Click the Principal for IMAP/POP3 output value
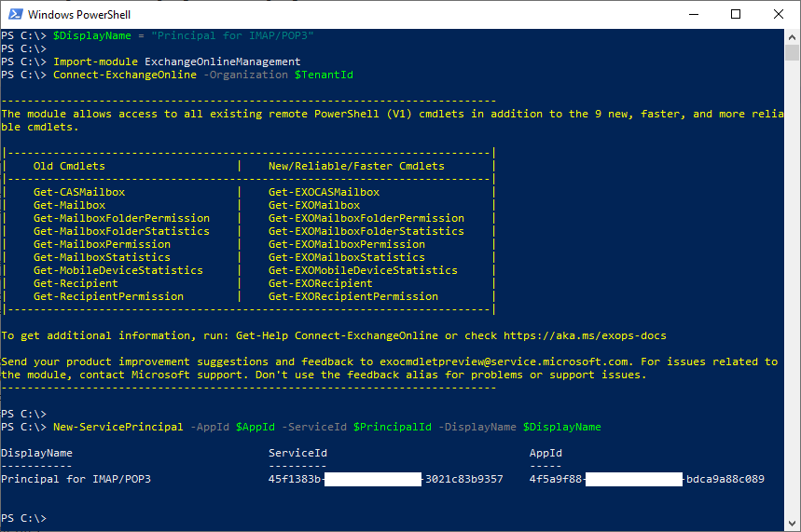Image resolution: width=801 pixels, height=532 pixels. (x=76, y=479)
